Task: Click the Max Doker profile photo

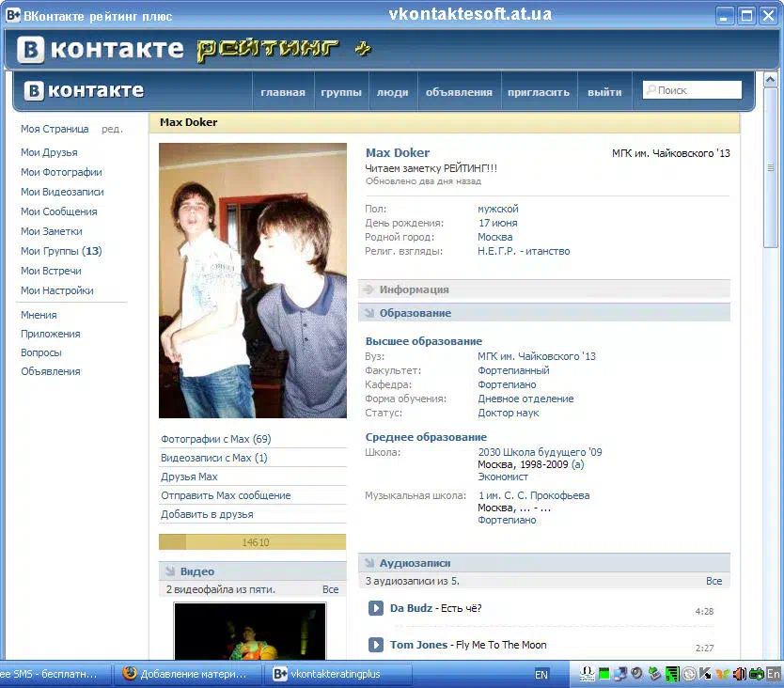Action: 253,280
